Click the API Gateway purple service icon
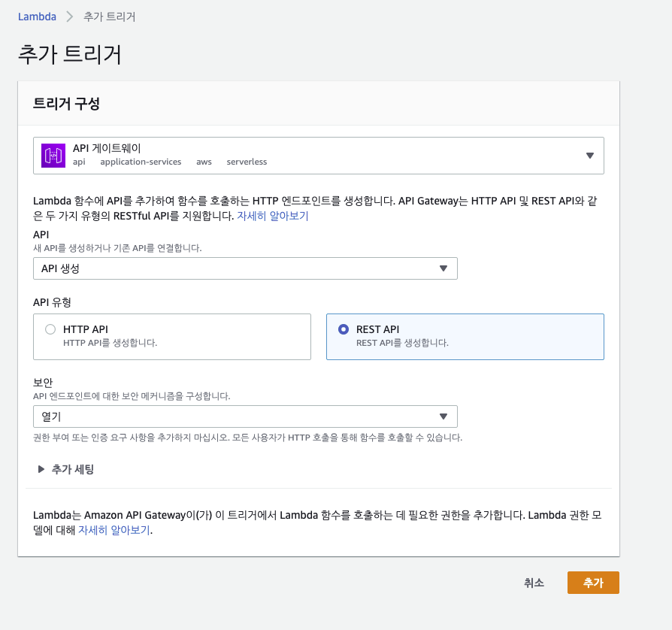Viewport: 672px width, 630px height. (53, 156)
